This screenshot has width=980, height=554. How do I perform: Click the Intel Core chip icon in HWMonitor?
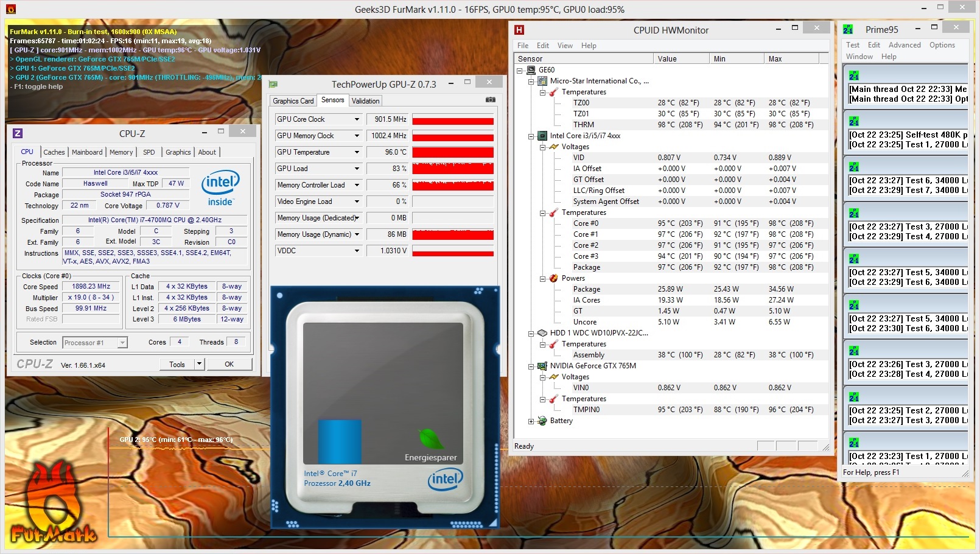pos(542,136)
